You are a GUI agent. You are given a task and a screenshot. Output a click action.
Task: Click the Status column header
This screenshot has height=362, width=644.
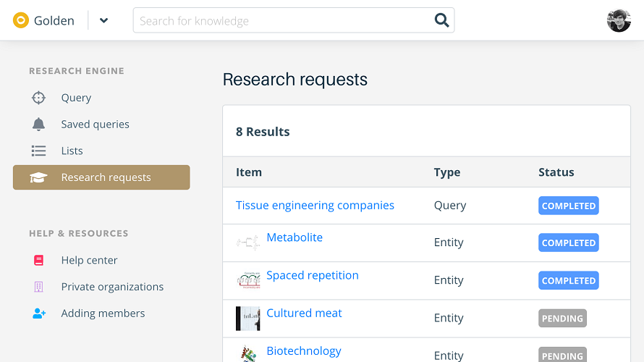pyautogui.click(x=556, y=172)
